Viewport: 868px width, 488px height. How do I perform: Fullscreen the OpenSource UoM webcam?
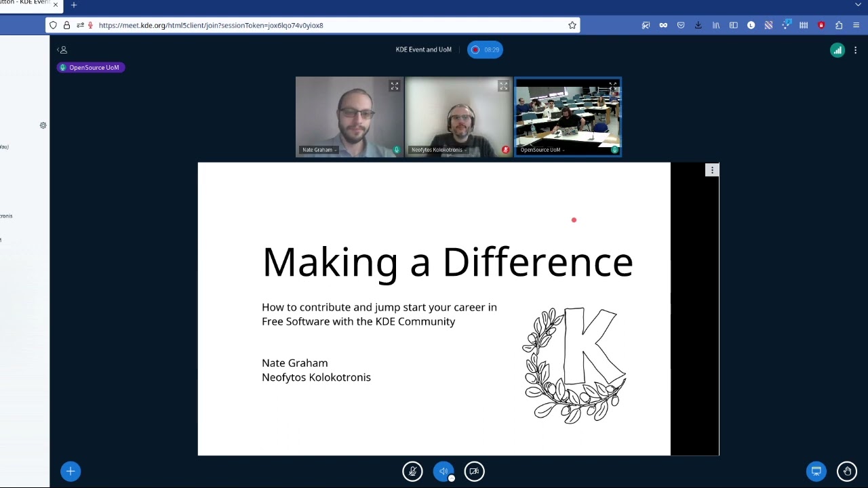tap(613, 85)
